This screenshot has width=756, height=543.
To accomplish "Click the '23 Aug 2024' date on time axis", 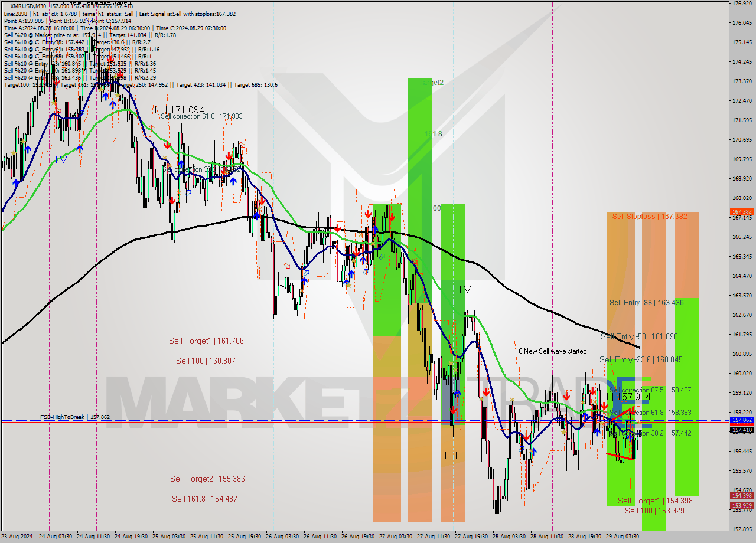I will (18, 537).
